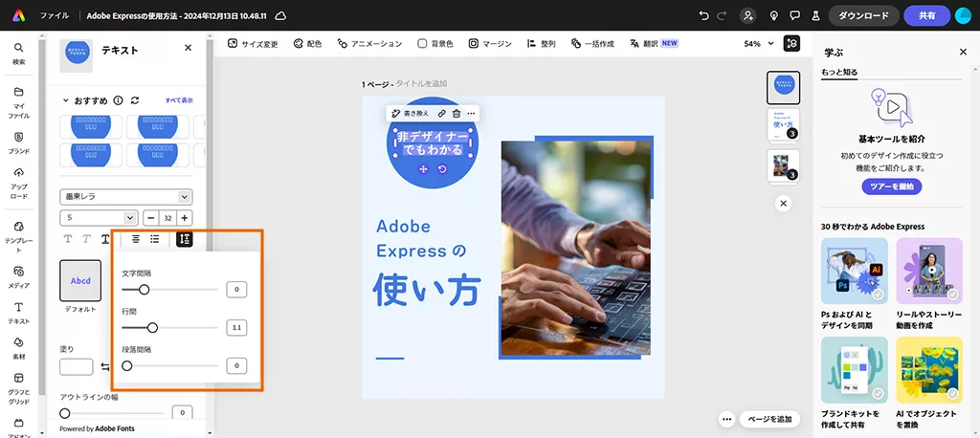
Task: Delete the selected text with trash icon
Action: (x=457, y=114)
